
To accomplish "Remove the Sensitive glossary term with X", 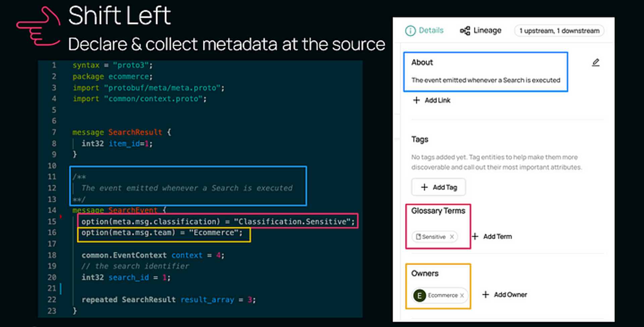I will 452,237.
